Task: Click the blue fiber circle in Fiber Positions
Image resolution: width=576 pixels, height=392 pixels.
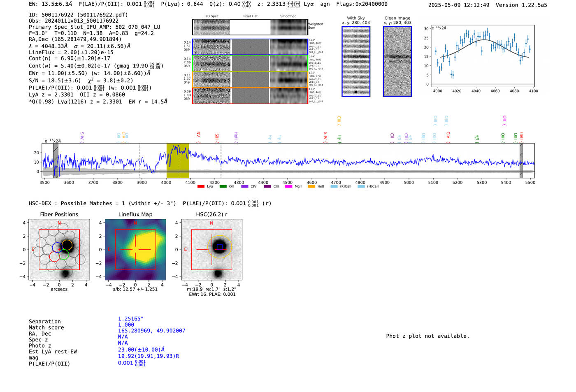Action: 57,248
